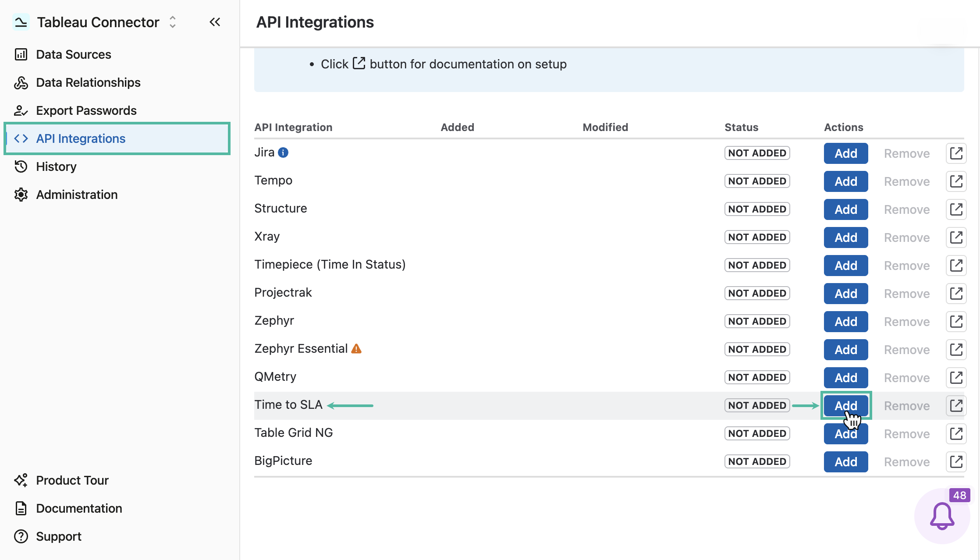This screenshot has width=980, height=560.
Task: Open Tempo documentation external link icon
Action: (x=956, y=181)
